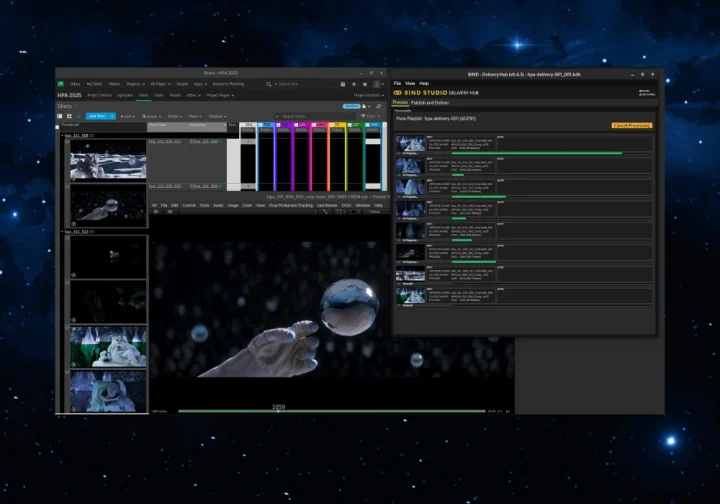Image resolution: width=720 pixels, height=504 pixels.
Task: Toggle the green LGT pipeline step column checkbox
Action: 350,125
